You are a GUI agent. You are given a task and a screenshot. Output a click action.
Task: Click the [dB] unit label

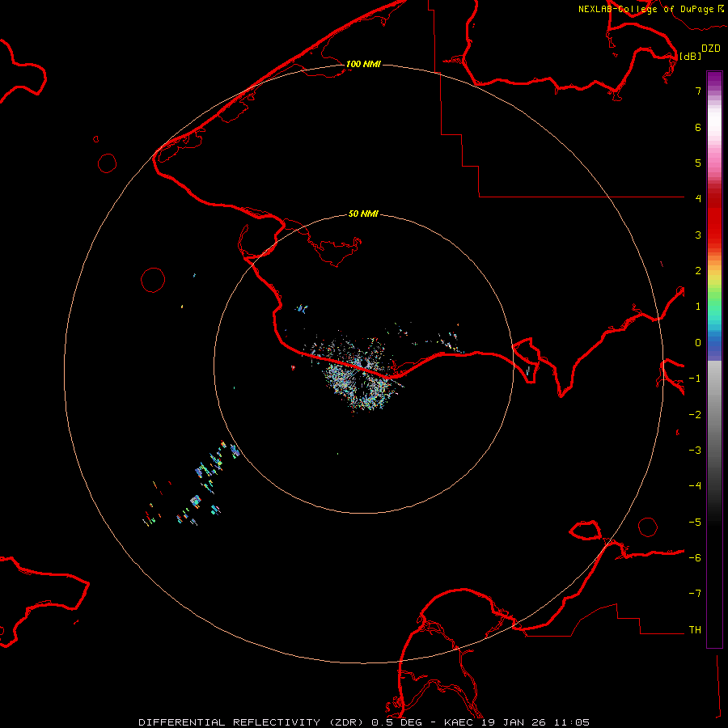[690, 56]
